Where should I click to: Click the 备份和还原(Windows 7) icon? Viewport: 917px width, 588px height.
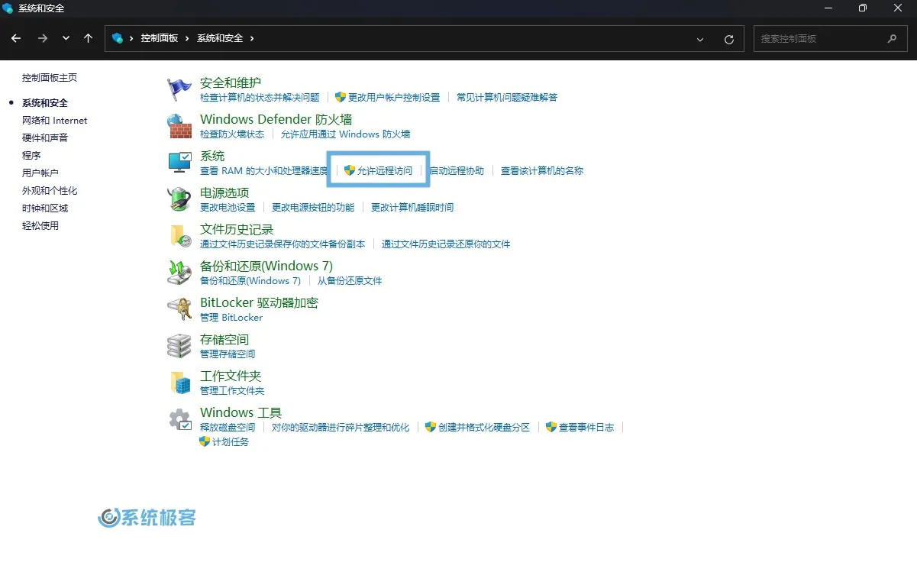click(179, 272)
